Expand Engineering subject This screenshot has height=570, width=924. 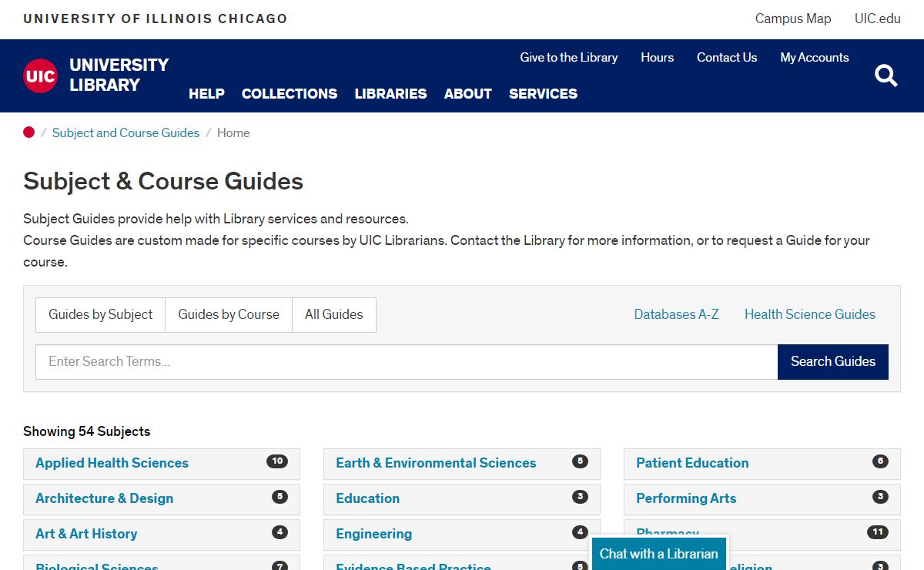tap(462, 535)
